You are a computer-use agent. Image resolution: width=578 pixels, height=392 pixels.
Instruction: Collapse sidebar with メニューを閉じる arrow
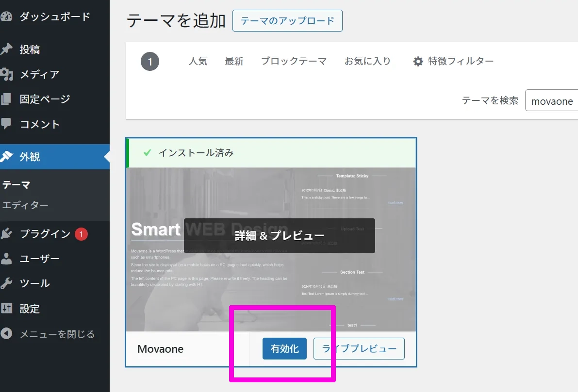point(6,334)
